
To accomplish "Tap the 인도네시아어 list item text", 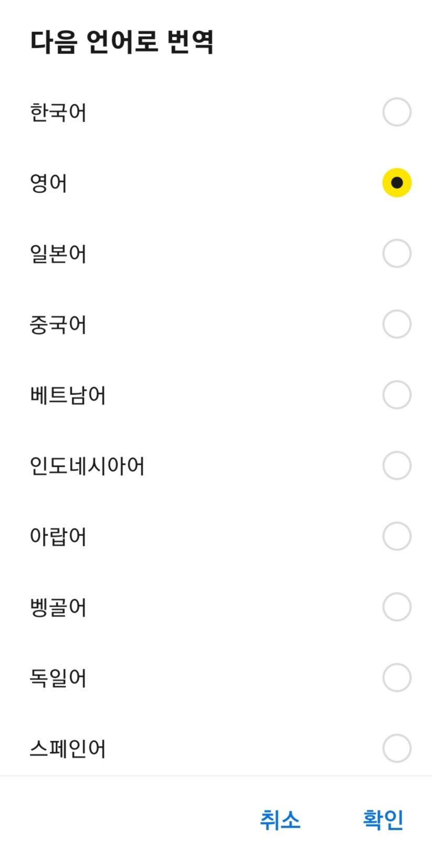I will 87,466.
